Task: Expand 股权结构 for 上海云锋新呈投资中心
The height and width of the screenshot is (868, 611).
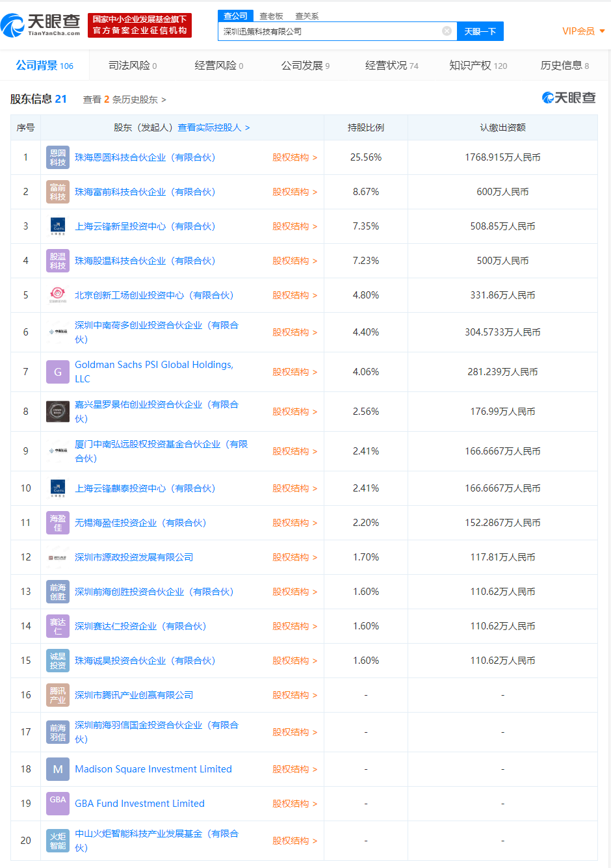Action: (x=294, y=226)
